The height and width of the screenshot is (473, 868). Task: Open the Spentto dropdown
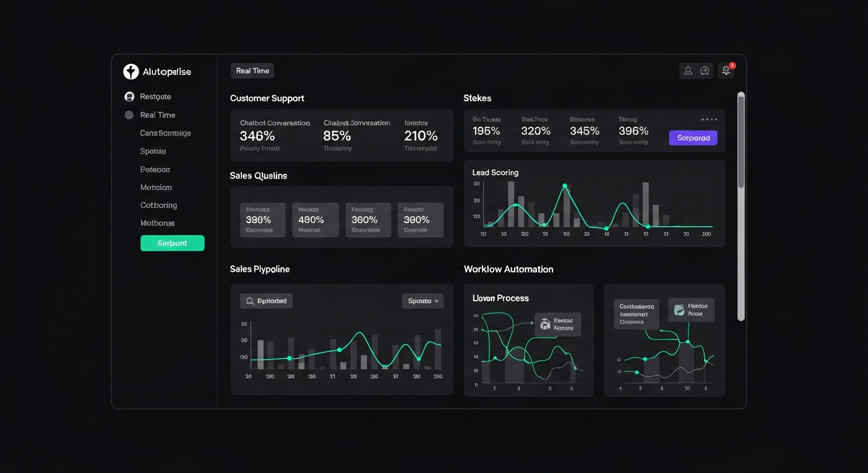coord(423,301)
